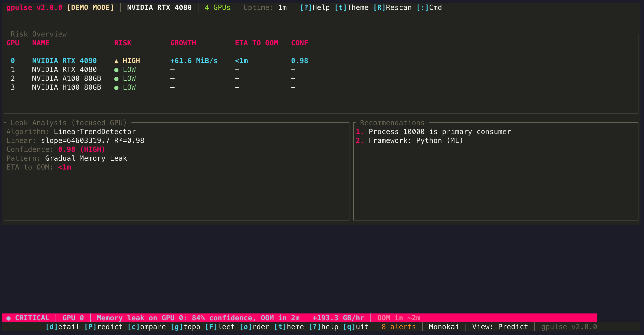This screenshot has height=335, width=644.
Task: Click the LOW risk dot beside NVIDIA H100 80GB
Action: pyautogui.click(x=116, y=87)
